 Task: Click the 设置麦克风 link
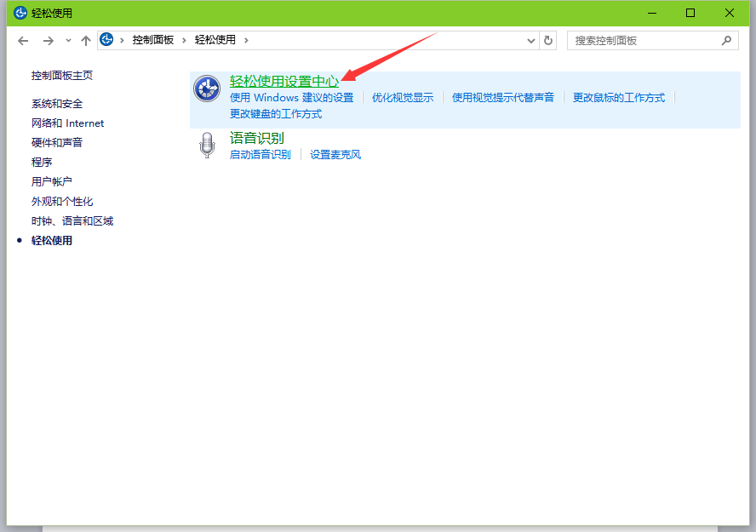click(x=335, y=155)
